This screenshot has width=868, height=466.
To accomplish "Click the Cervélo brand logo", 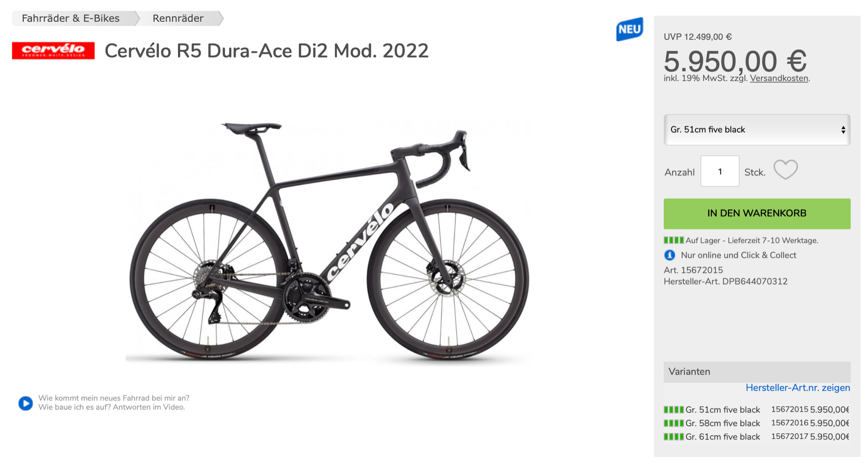I will [x=53, y=50].
